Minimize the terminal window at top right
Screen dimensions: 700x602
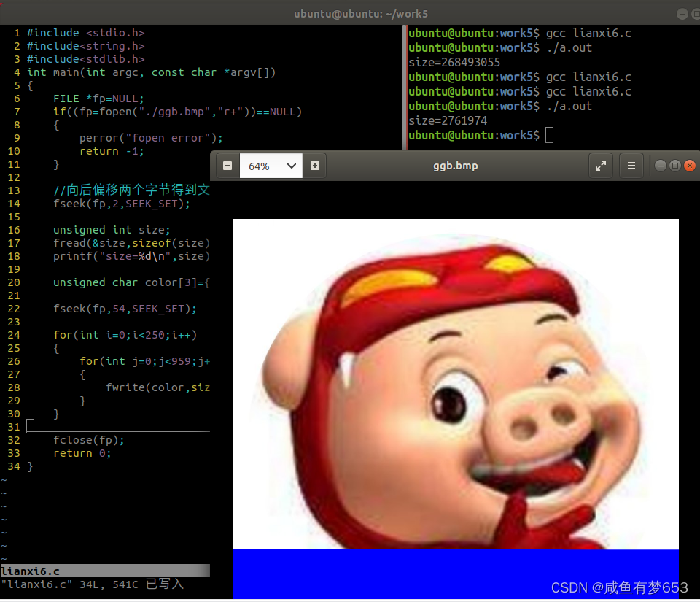click(x=682, y=14)
